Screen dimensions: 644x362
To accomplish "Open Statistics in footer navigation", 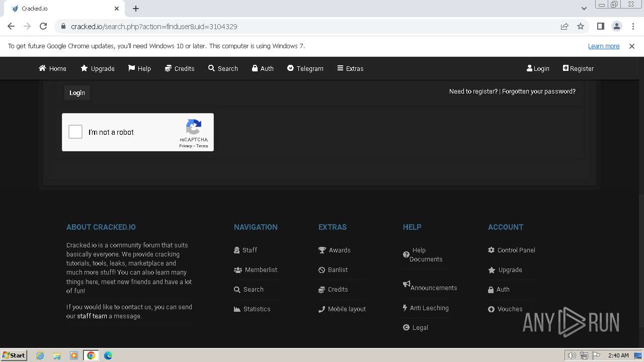I will click(x=252, y=309).
